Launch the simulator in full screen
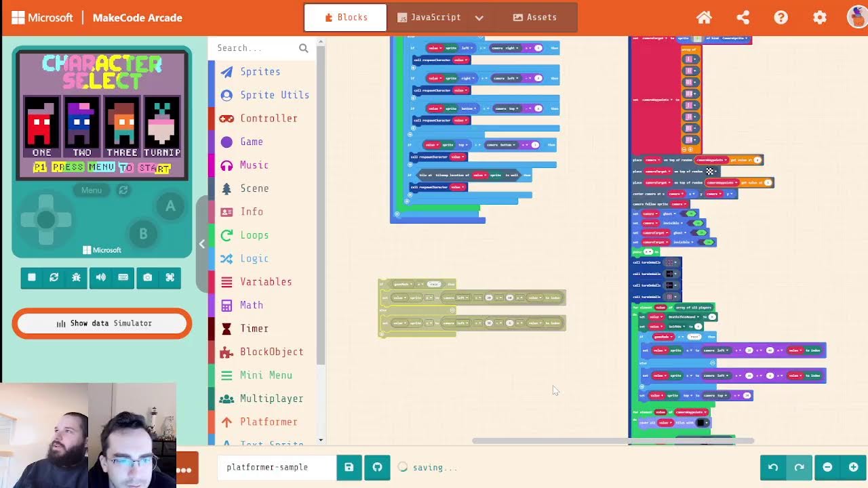This screenshot has height=488, width=868. coord(170,277)
